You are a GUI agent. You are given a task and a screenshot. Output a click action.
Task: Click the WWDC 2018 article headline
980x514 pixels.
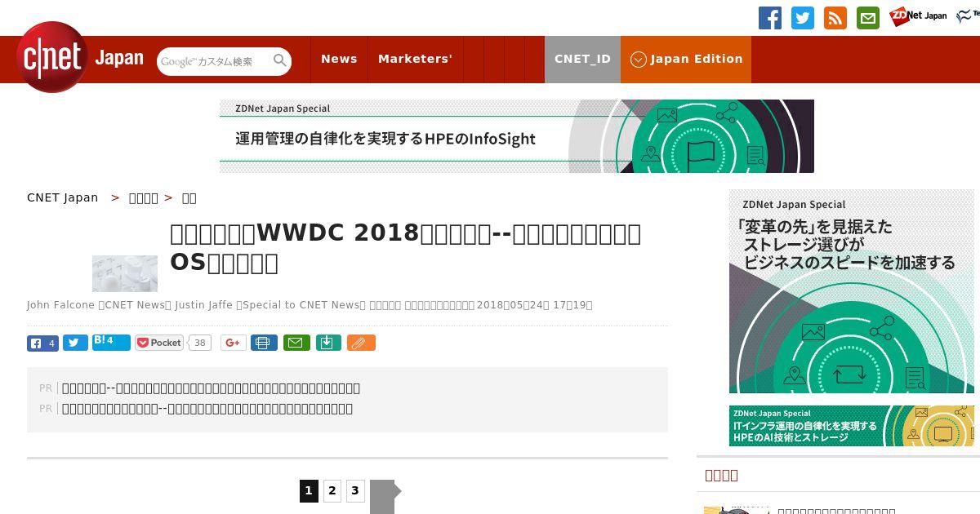[405, 248]
